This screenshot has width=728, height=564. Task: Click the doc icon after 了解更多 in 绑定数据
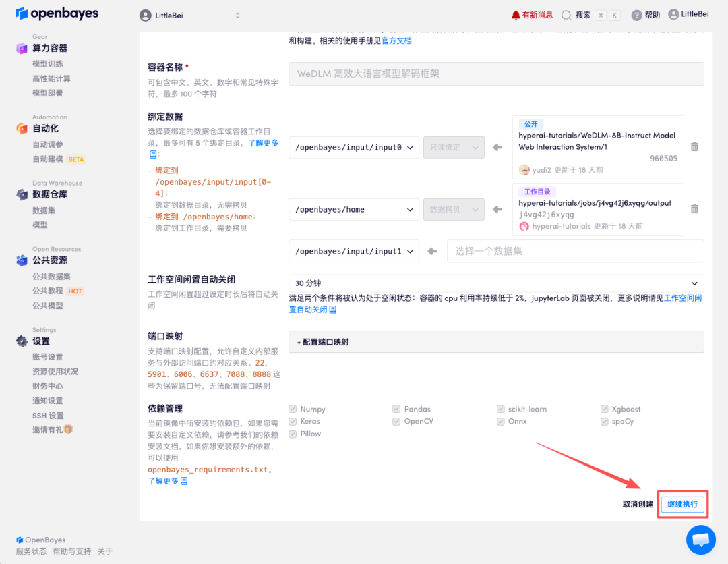coord(153,154)
